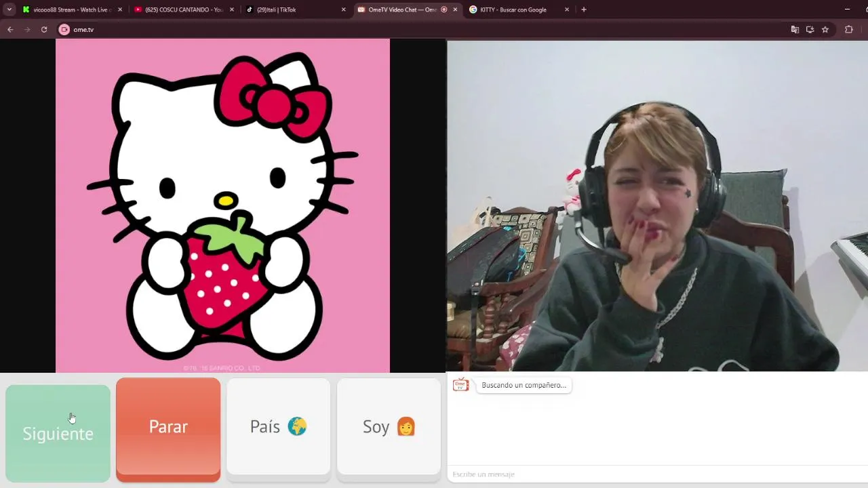Click the OmeTV logo in chat
Viewport: 868px width, 488px height.
[x=460, y=385]
